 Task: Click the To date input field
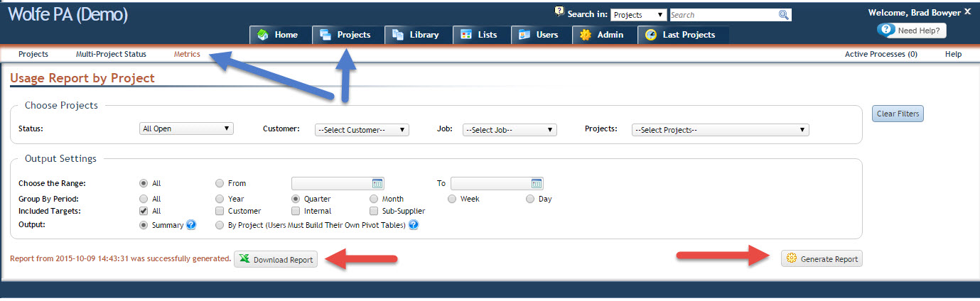click(491, 183)
